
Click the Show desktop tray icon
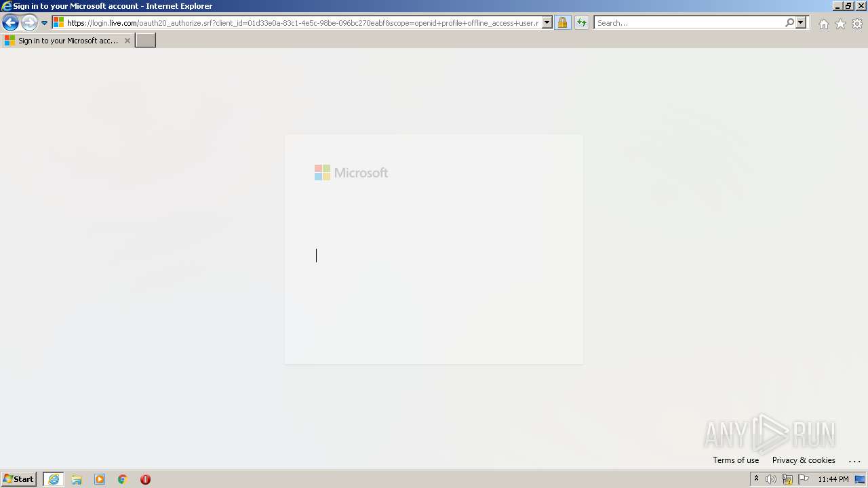coord(861,479)
